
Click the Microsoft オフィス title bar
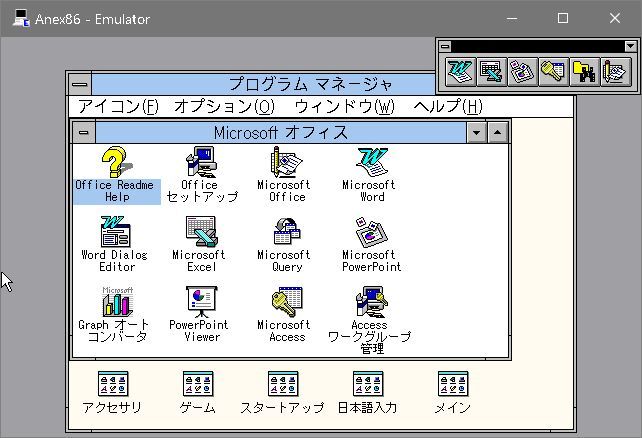281,132
